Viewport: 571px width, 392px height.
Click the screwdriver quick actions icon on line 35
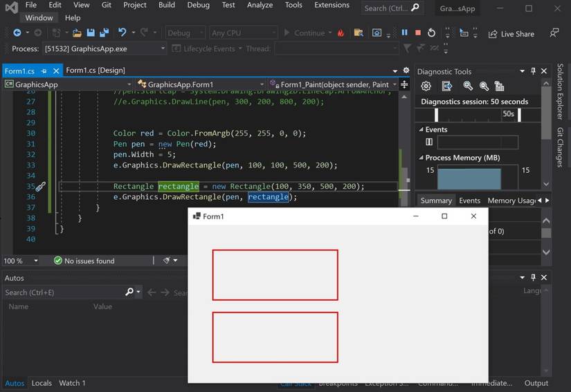click(40, 187)
